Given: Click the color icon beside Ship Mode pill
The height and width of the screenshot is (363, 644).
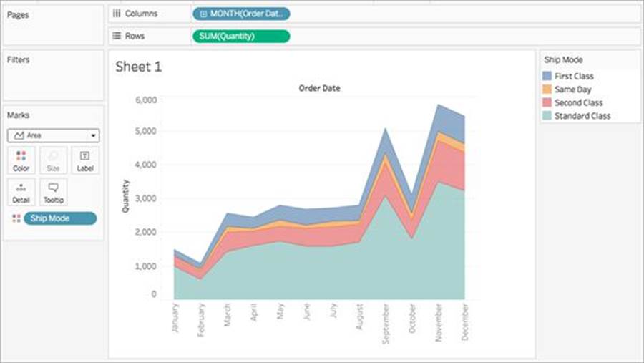Looking at the screenshot, I should pos(16,218).
